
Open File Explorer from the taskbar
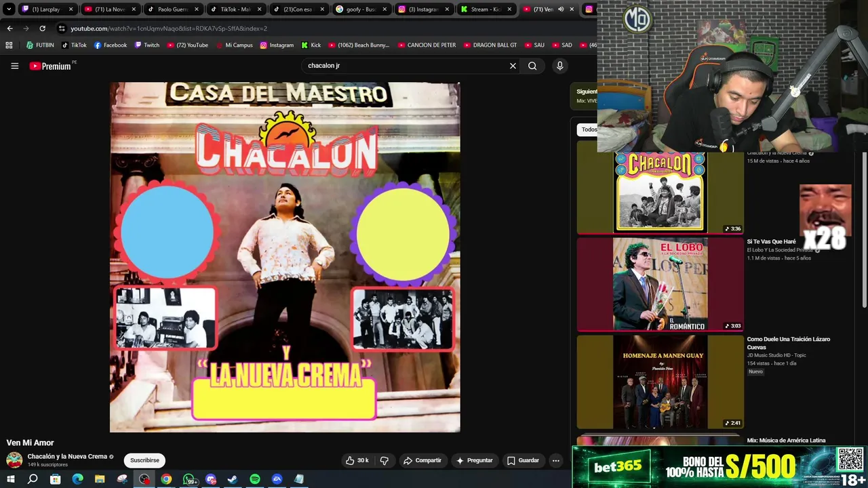pos(100,479)
